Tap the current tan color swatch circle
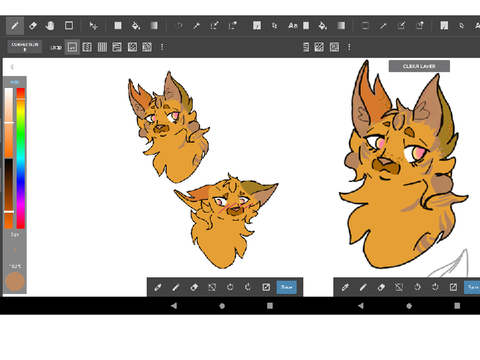480x360 pixels. coord(15,282)
